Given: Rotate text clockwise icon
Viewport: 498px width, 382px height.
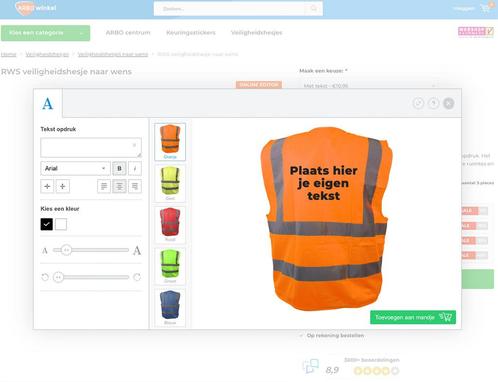Looking at the screenshot, I should point(137,277).
